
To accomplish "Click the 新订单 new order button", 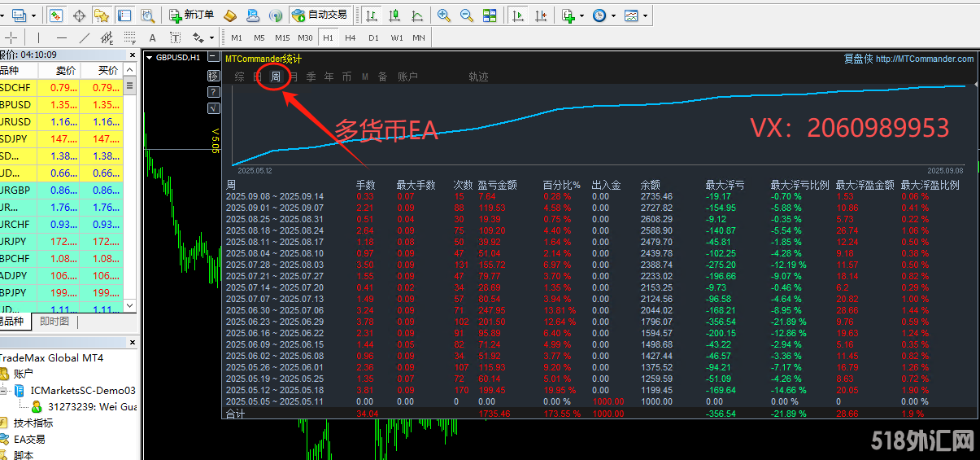I will tap(193, 15).
